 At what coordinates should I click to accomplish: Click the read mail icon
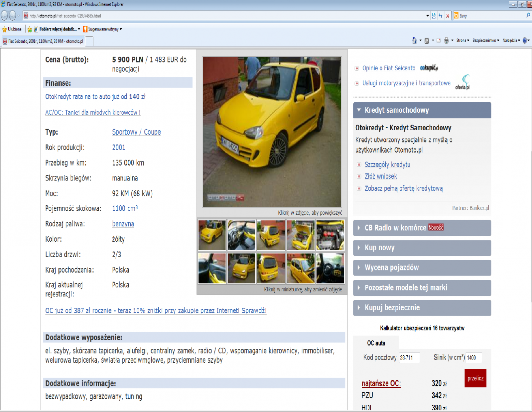coord(439,41)
